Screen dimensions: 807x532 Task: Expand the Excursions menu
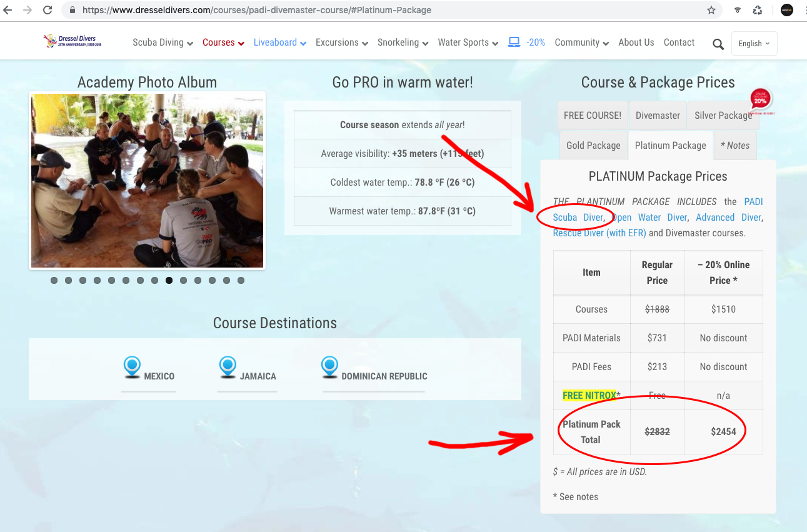342,43
